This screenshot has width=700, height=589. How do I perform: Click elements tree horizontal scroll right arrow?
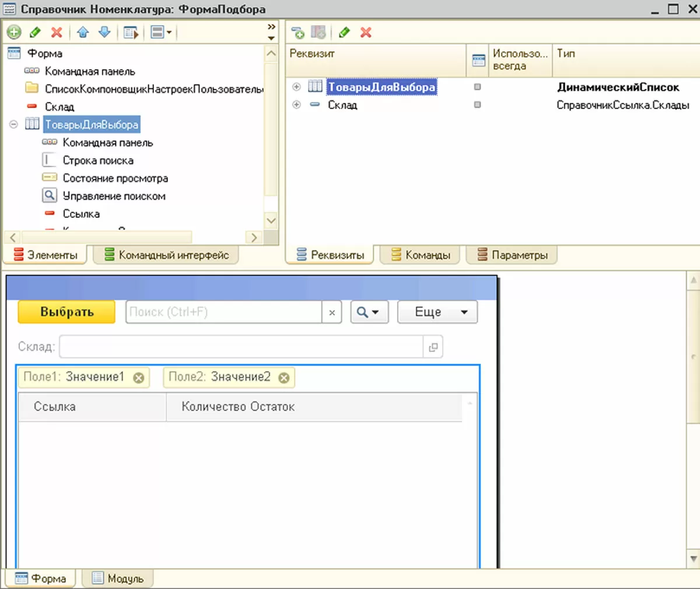[x=253, y=237]
